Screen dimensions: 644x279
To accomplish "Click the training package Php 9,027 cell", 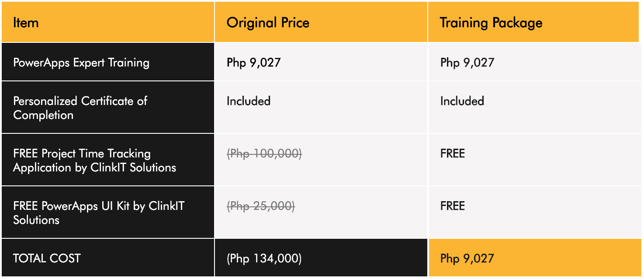I will coord(533,62).
